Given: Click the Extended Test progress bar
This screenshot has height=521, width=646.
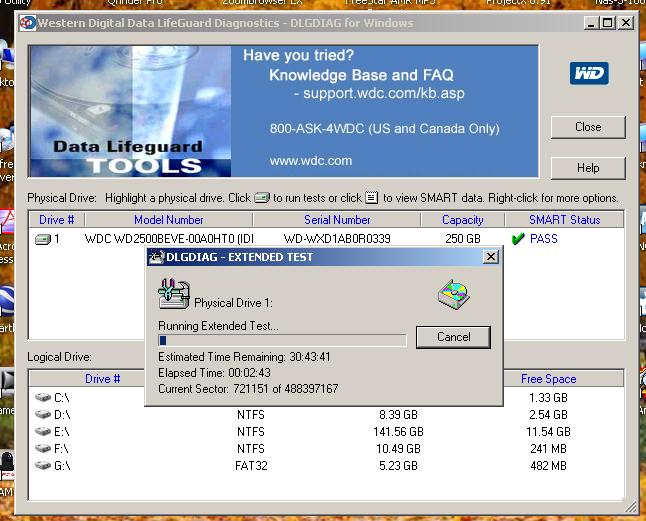Looking at the screenshot, I should (x=282, y=340).
